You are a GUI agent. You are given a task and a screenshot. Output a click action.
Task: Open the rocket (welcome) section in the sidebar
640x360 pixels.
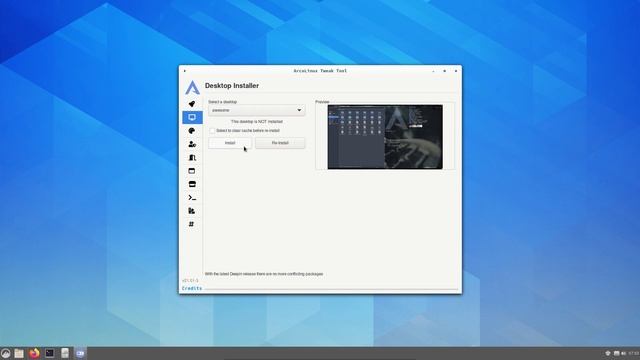click(192, 104)
